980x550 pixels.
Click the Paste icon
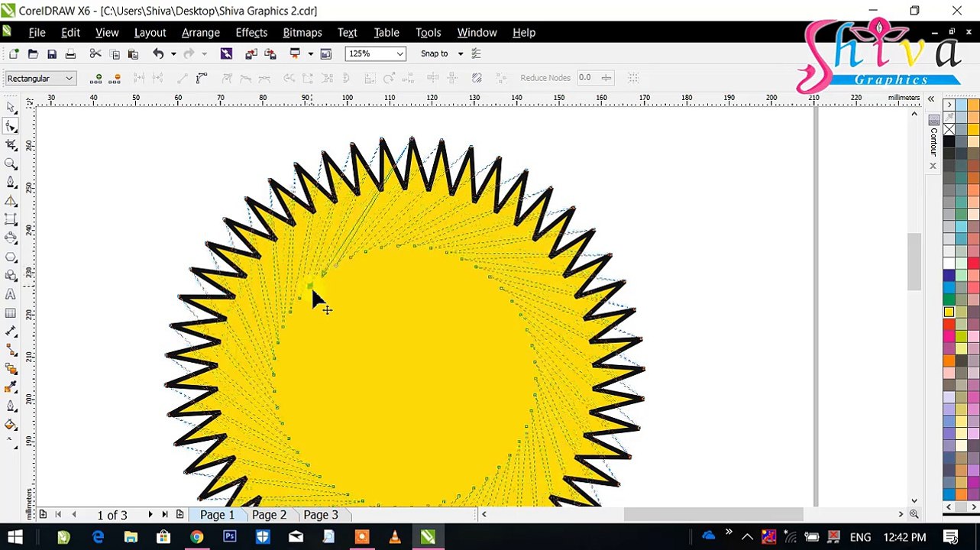(133, 53)
